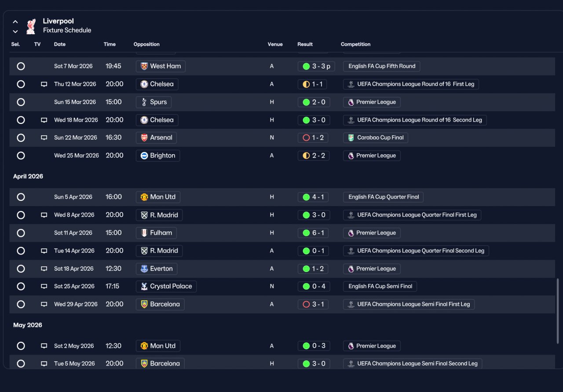Click the up chevron beside Liverpool
The image size is (563, 392).
coord(15,22)
